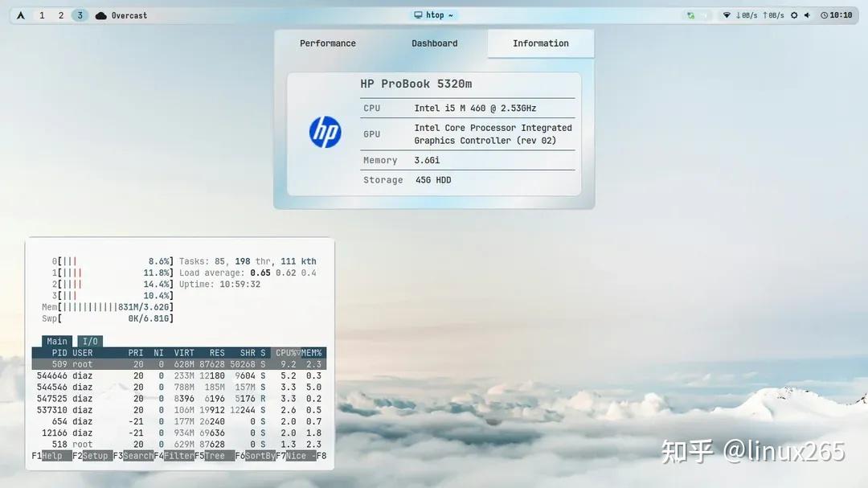This screenshot has width=868, height=488.
Task: Sort htop by VIRT column header
Action: pyautogui.click(x=184, y=353)
